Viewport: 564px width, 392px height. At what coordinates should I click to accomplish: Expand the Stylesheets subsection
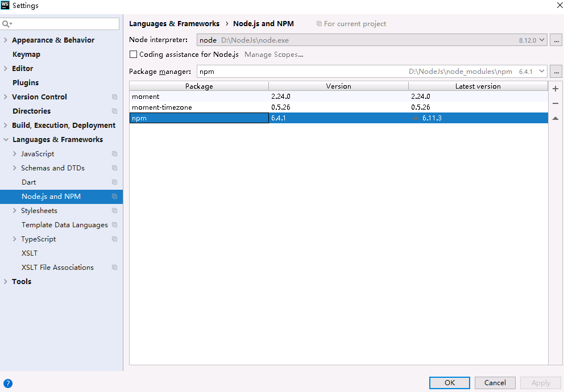click(14, 211)
